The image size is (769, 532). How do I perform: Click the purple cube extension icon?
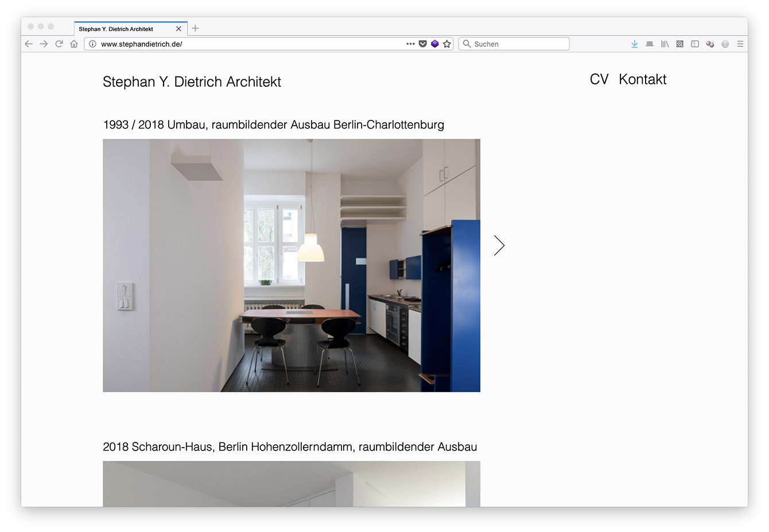(x=435, y=44)
